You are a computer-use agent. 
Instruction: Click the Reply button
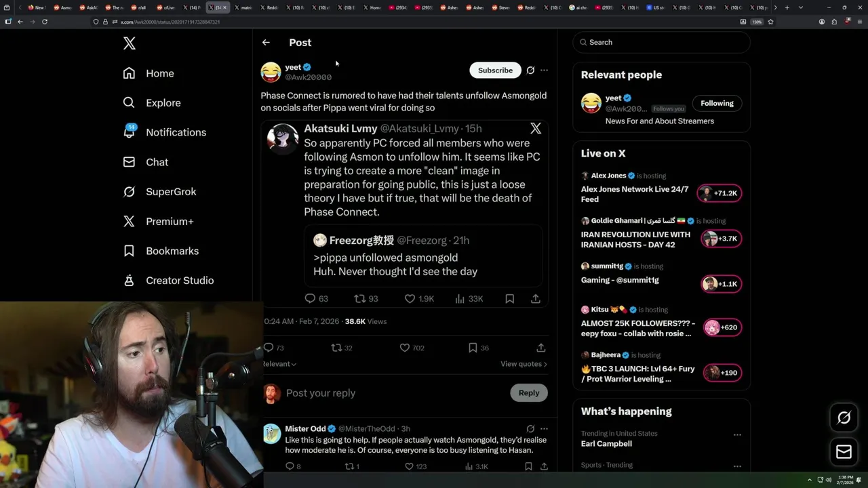point(529,392)
